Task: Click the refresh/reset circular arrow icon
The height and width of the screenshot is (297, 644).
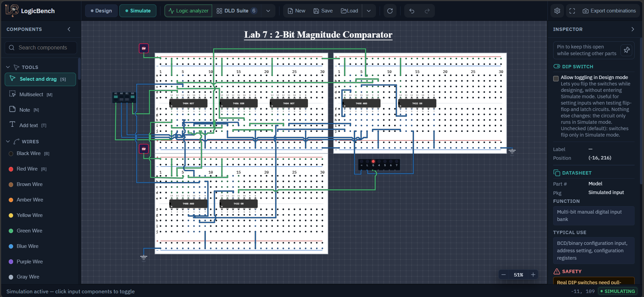Action: (390, 11)
